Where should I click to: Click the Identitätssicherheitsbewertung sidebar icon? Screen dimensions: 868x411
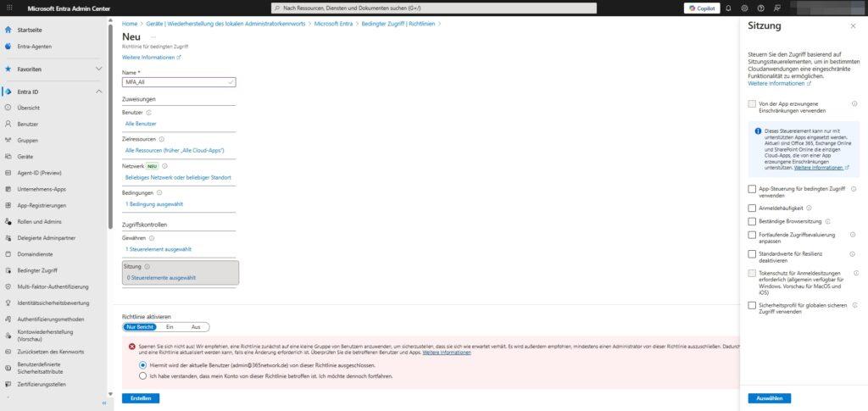coord(8,303)
